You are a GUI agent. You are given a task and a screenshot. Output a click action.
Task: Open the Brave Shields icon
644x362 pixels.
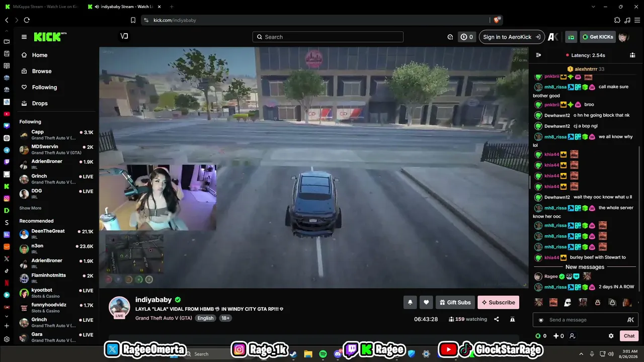[x=497, y=20]
